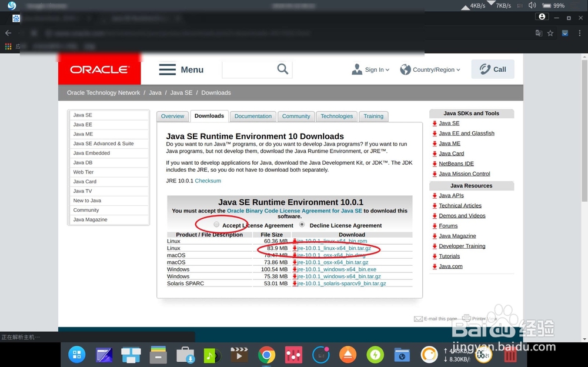Open the multitasking view icon in dock
The image size is (588, 367).
coord(131,355)
